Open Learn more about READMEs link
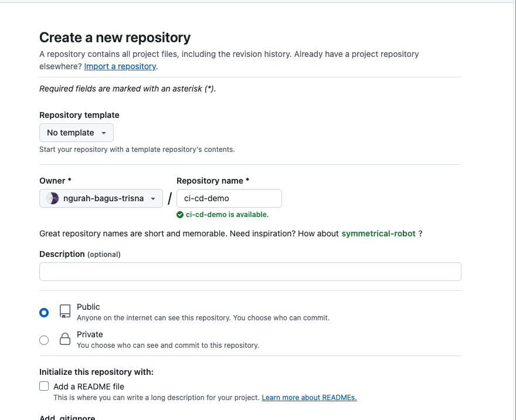Screen dimensions: 516x420 [309, 397]
